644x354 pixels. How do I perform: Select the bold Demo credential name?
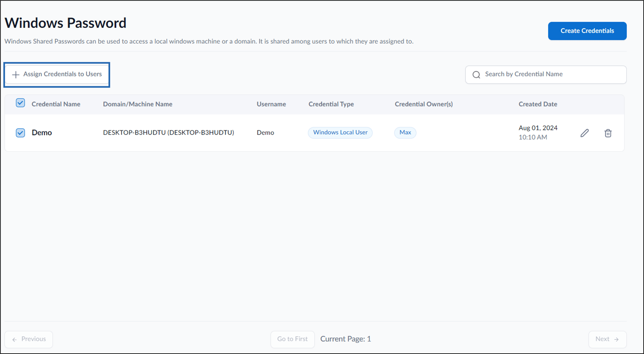click(42, 133)
